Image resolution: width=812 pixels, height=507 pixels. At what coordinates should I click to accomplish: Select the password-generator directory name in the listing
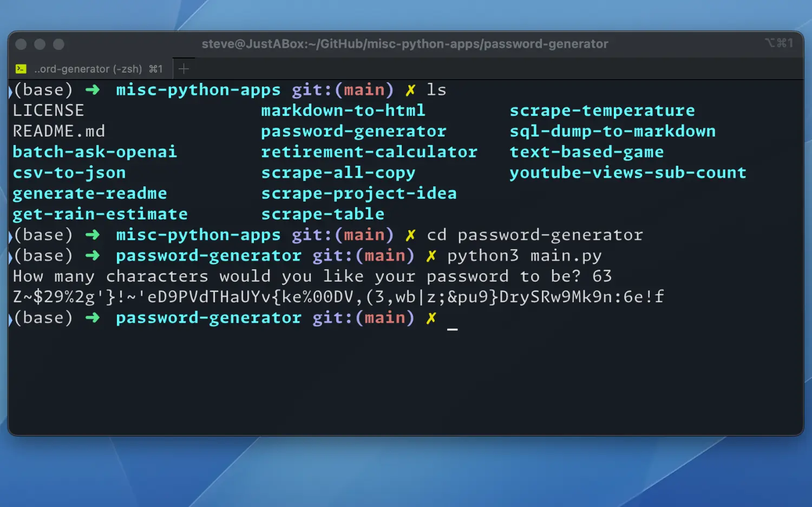[x=353, y=131]
